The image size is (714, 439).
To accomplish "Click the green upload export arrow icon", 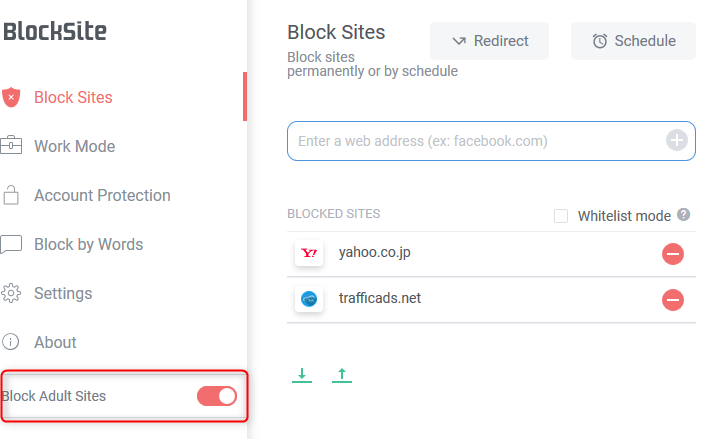I will point(342,375).
